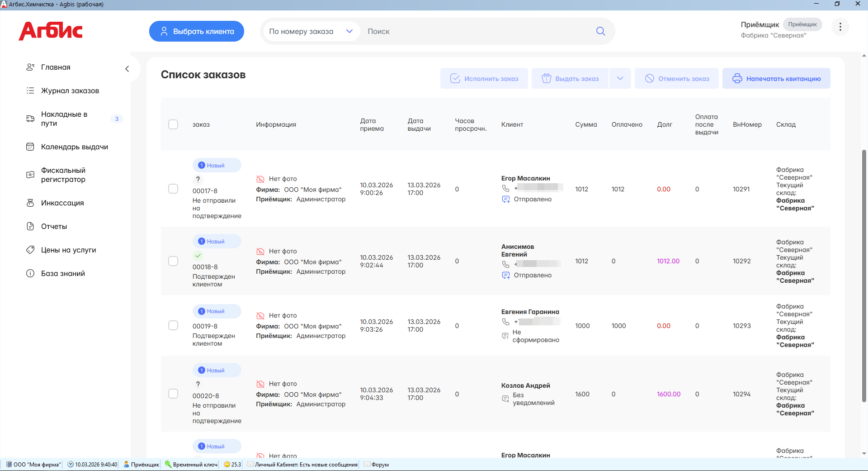868x471 pixels.
Task: Click the notification icon for Козлов Андрей
Action: pyautogui.click(x=505, y=399)
